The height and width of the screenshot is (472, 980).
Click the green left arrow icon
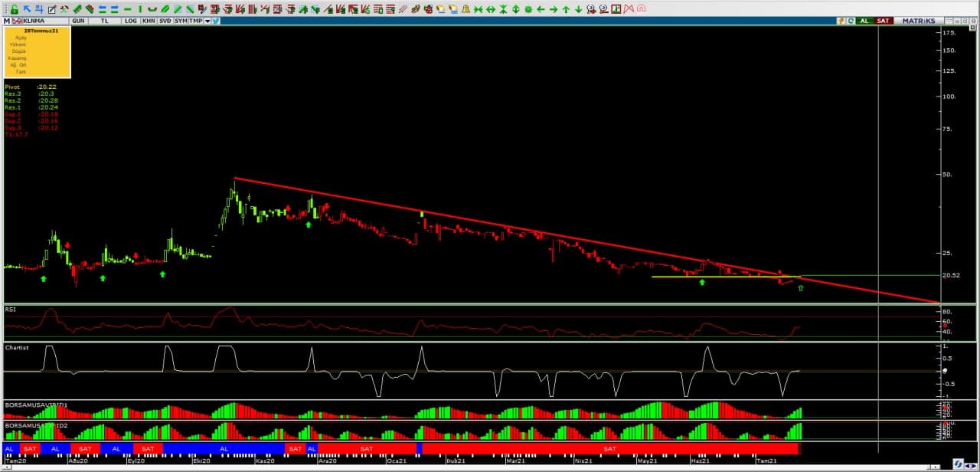pos(541,9)
